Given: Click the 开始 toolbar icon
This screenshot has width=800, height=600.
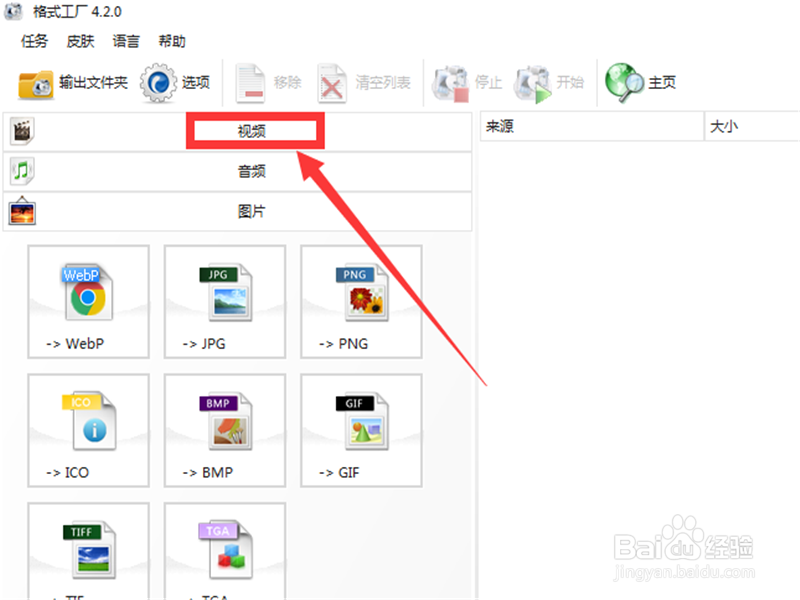Looking at the screenshot, I should coord(533,83).
